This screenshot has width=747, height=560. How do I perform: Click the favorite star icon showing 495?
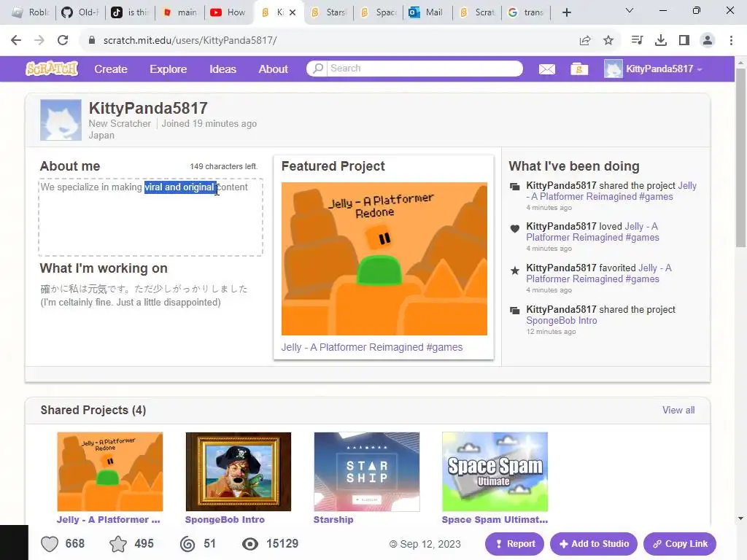118,544
